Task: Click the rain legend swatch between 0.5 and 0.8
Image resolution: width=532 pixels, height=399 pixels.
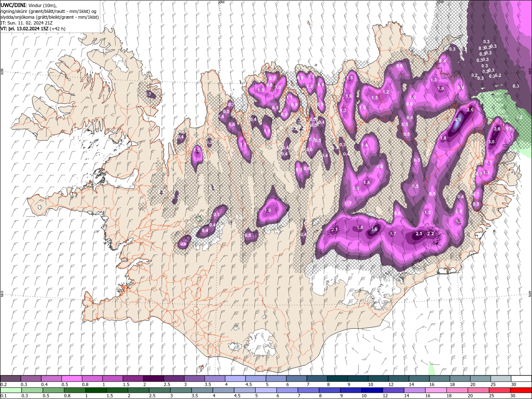Action: point(54,390)
